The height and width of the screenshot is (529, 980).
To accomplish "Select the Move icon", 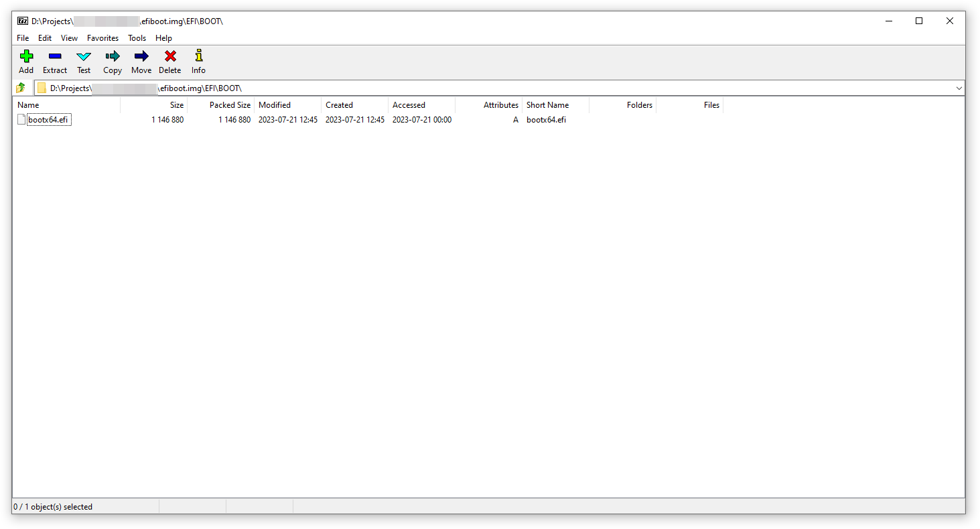I will click(x=141, y=62).
